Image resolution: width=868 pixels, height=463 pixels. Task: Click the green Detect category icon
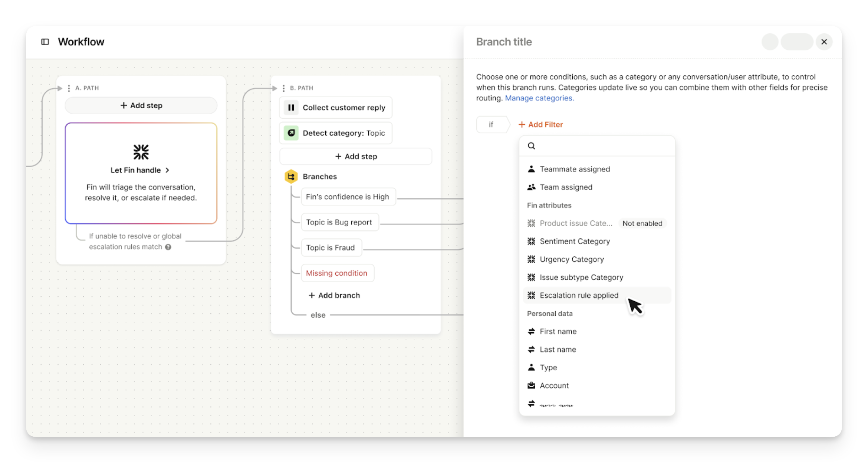click(x=291, y=133)
